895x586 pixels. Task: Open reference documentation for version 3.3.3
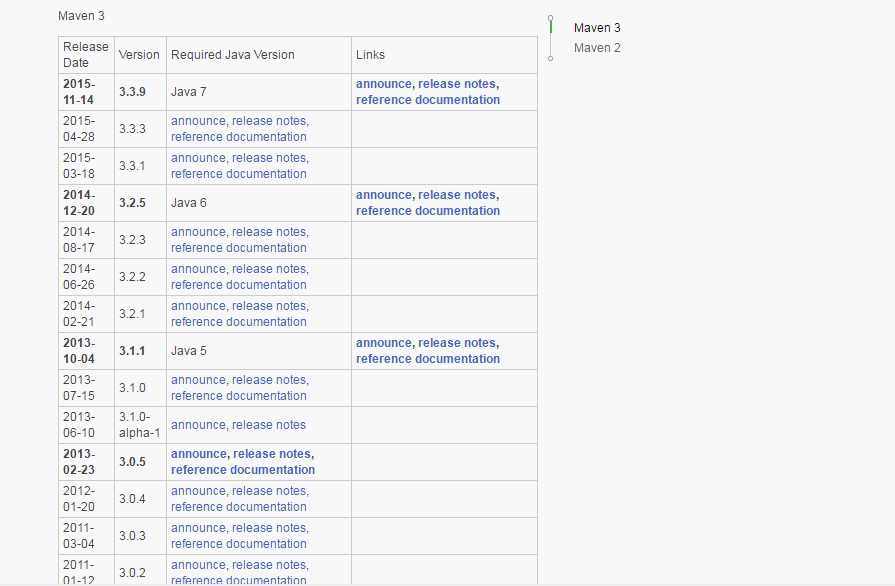[x=239, y=137]
